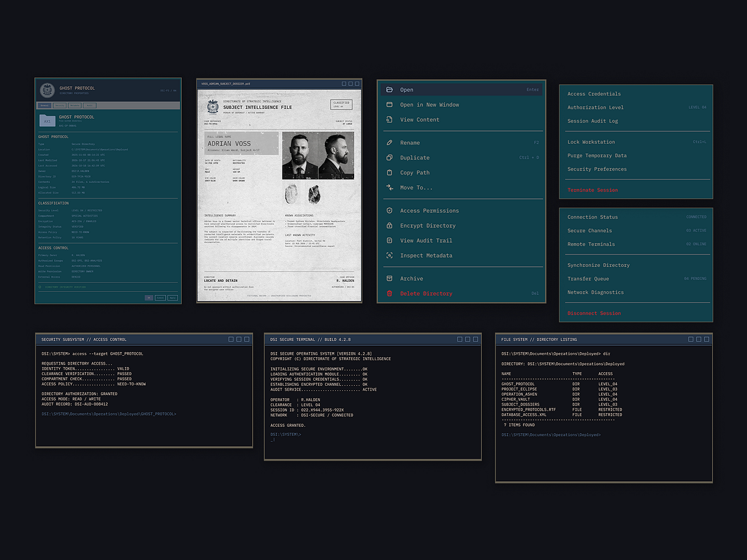Viewport: 747px width, 560px height.
Task: Choose Synchronize Directory
Action: click(x=636, y=265)
